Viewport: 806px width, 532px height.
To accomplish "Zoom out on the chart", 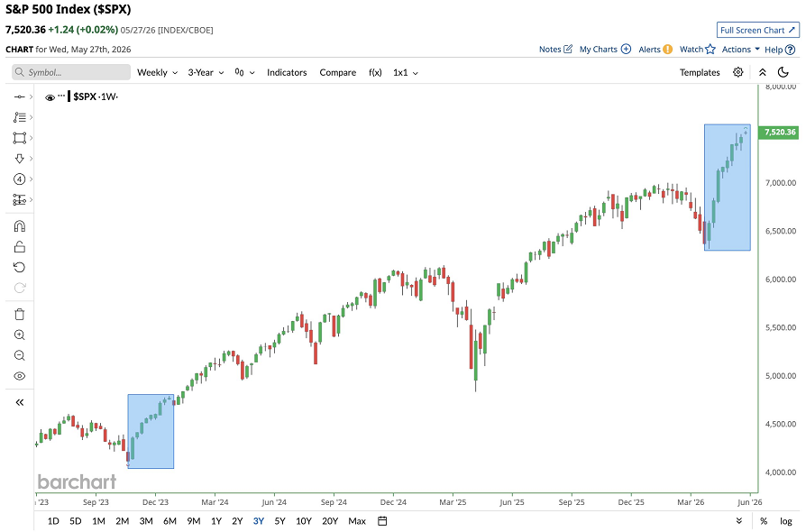I will coord(20,355).
